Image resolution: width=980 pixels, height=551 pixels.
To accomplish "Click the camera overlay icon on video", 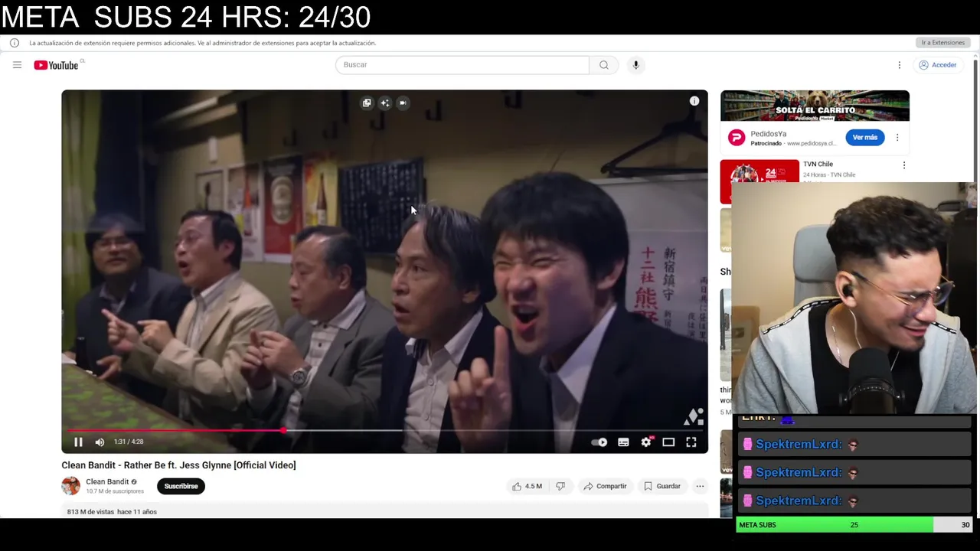I will point(403,103).
